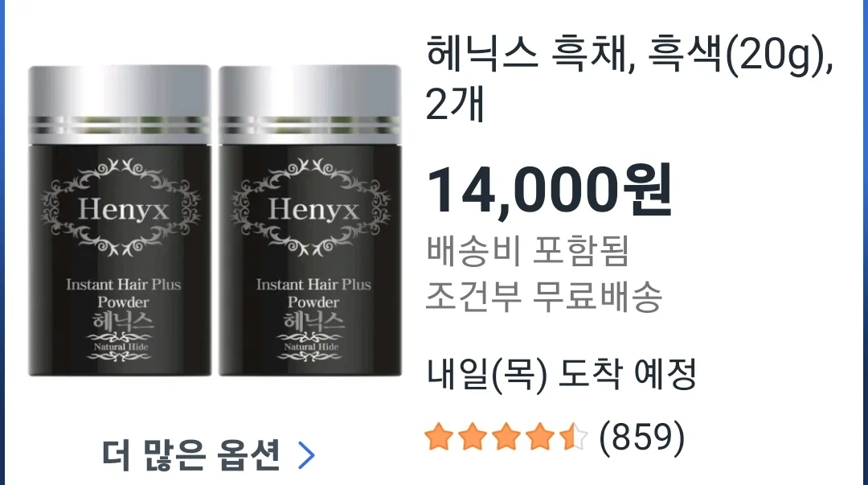Open the (859) review count
The width and height of the screenshot is (868, 485).
(x=641, y=437)
